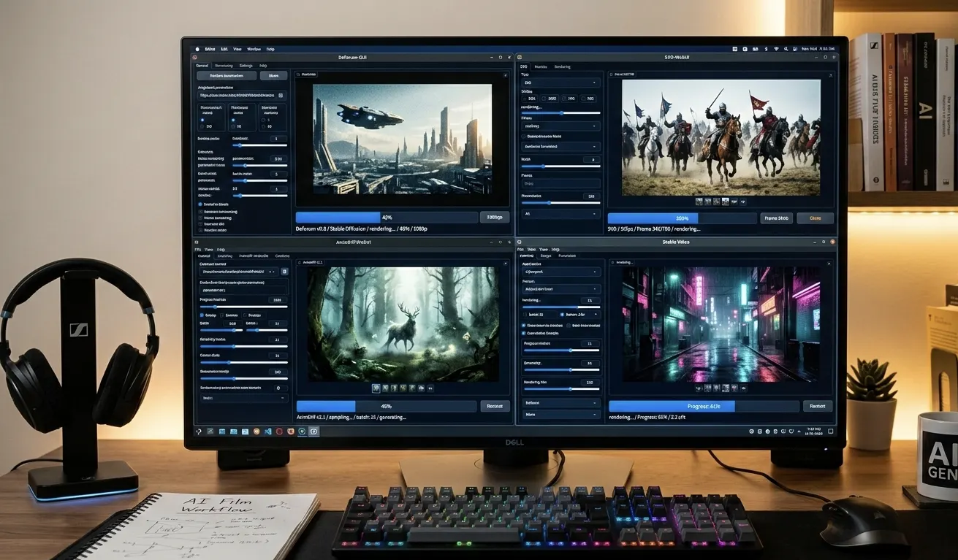This screenshot has width=958, height=560.
Task: Launch Firefox from the taskbar
Action: click(257, 431)
